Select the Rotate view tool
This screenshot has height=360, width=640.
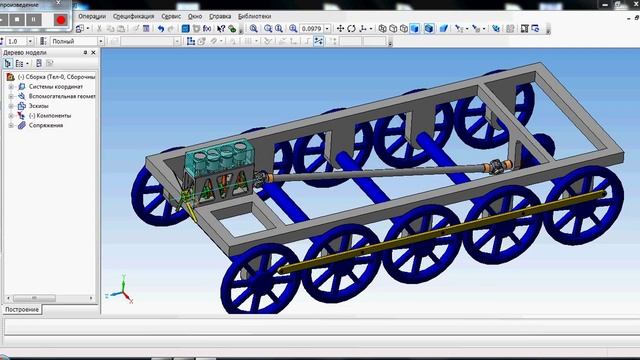(351, 29)
